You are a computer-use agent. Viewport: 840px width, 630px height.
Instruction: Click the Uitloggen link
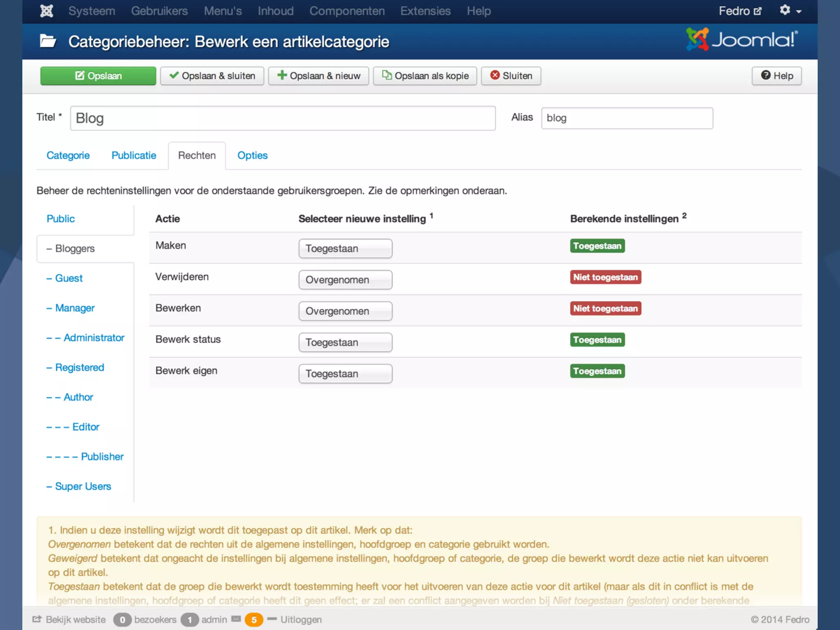pos(301,619)
